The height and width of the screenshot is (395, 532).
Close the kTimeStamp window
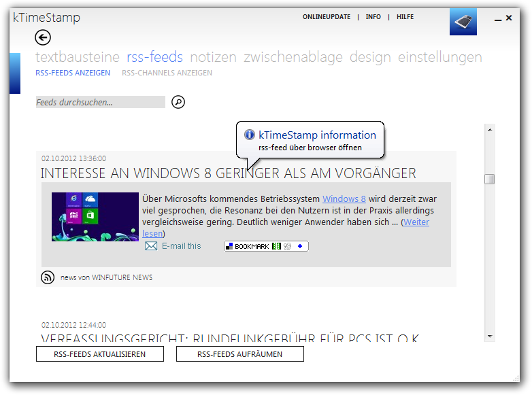tap(509, 18)
